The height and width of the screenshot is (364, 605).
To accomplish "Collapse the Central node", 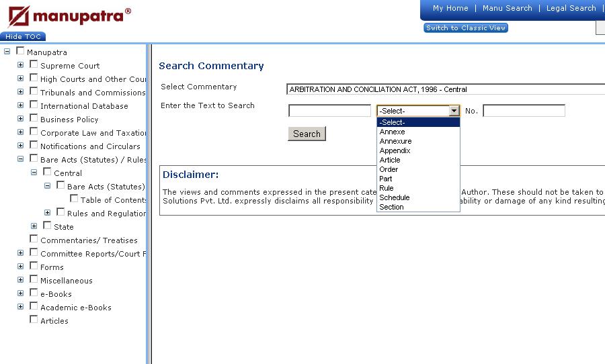I will click(x=34, y=173).
